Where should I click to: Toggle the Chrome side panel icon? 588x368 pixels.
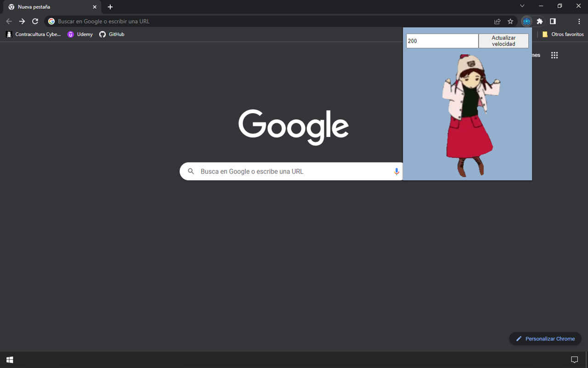pos(553,21)
